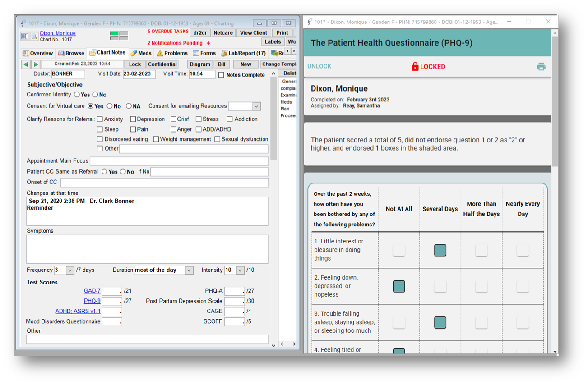Click the 5 OVERDUE TASKS alert
The image size is (588, 385).
coord(168,32)
